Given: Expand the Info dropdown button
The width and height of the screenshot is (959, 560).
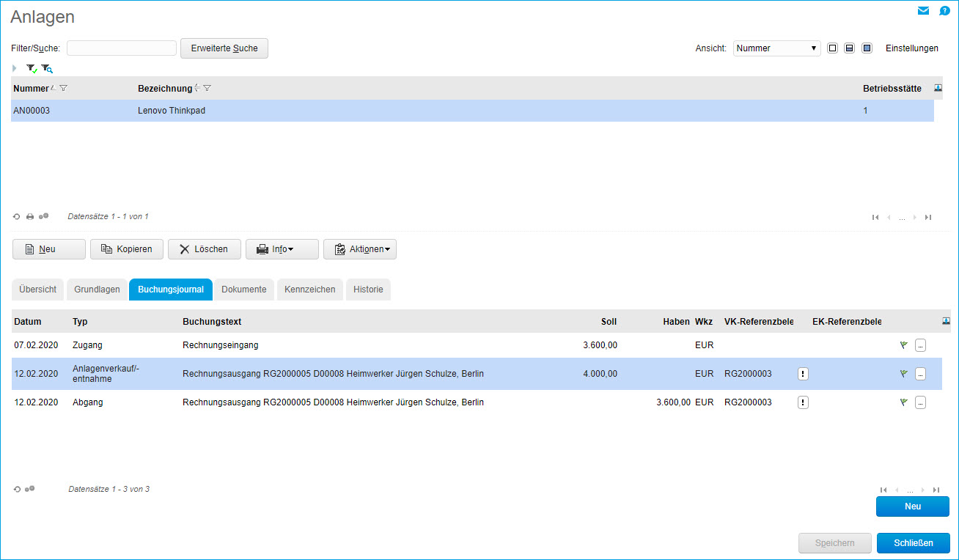Looking at the screenshot, I should [282, 249].
